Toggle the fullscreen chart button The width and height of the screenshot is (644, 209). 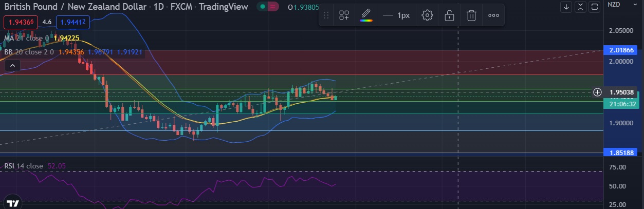click(x=595, y=7)
